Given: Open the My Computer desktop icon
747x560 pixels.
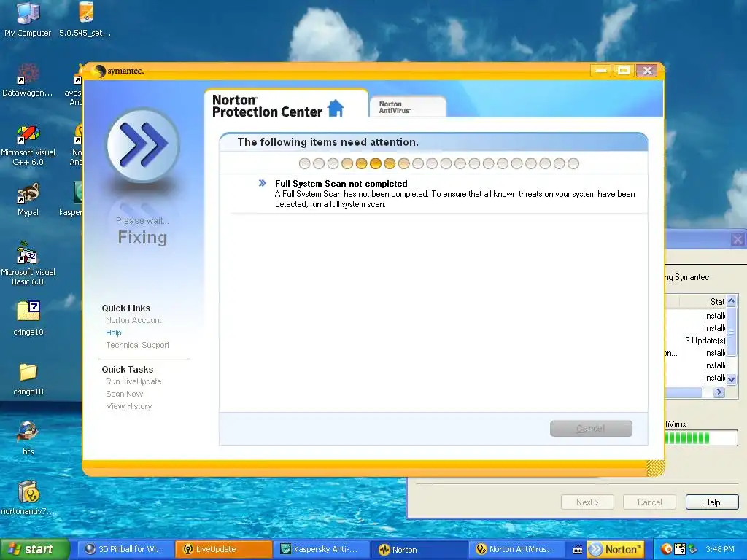Looking at the screenshot, I should tap(28, 20).
